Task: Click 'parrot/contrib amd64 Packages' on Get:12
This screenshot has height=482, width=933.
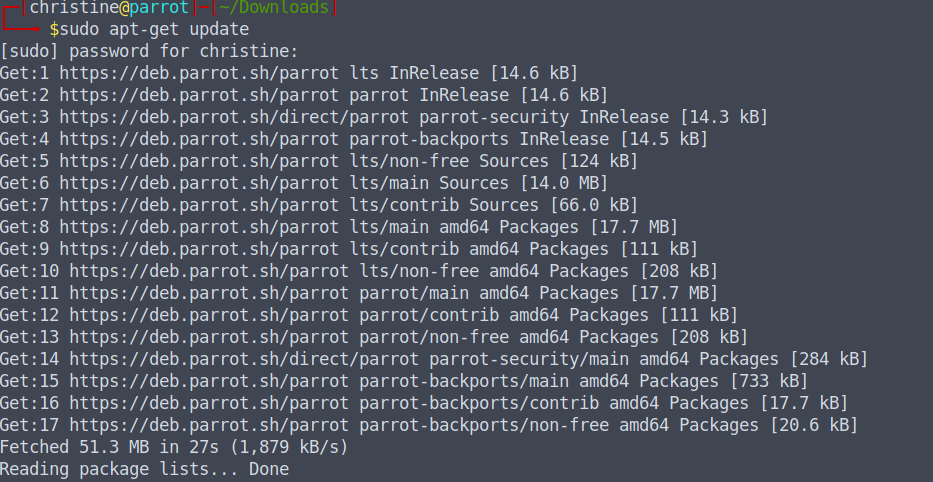Action: (x=504, y=315)
